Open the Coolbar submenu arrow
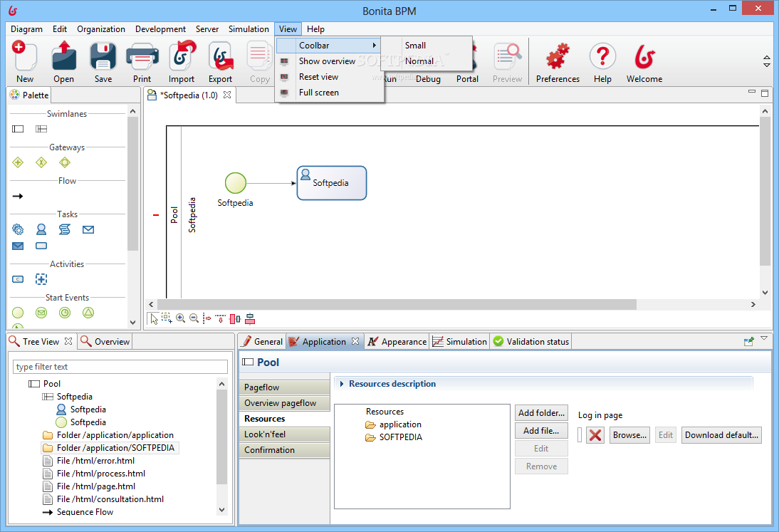The width and height of the screenshot is (779, 532). coord(374,45)
